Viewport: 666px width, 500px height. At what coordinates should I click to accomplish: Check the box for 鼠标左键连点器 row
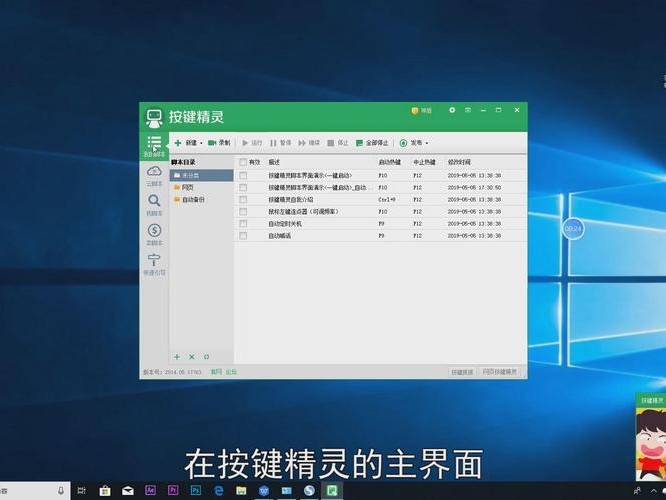click(x=243, y=212)
